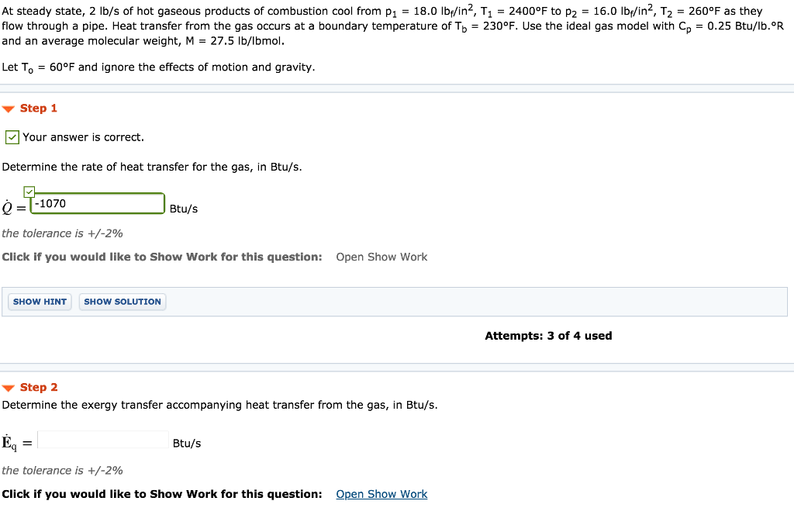The image size is (794, 532).
Task: Open Show Work for the Step 2 question
Action: [x=381, y=493]
